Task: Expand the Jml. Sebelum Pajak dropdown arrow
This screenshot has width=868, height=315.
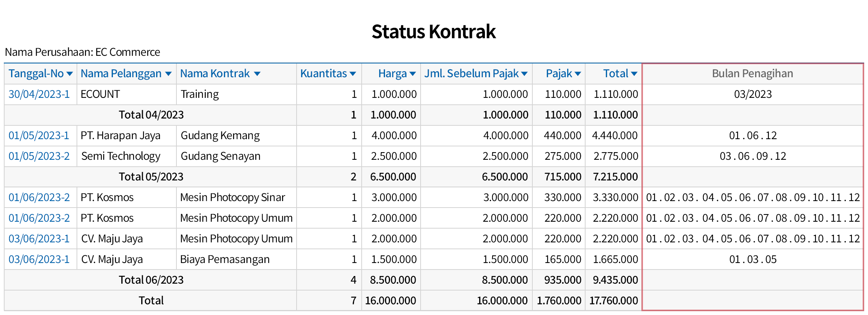Action: pos(524,74)
